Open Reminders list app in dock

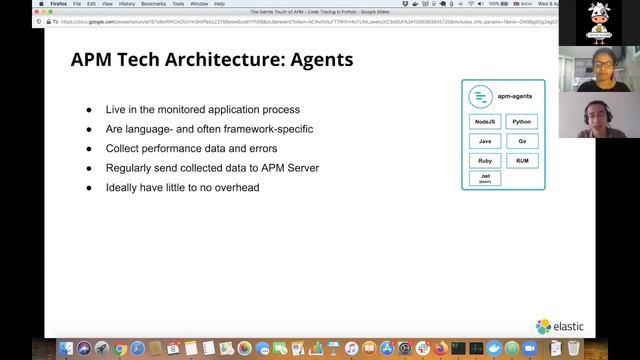pyautogui.click(x=209, y=349)
